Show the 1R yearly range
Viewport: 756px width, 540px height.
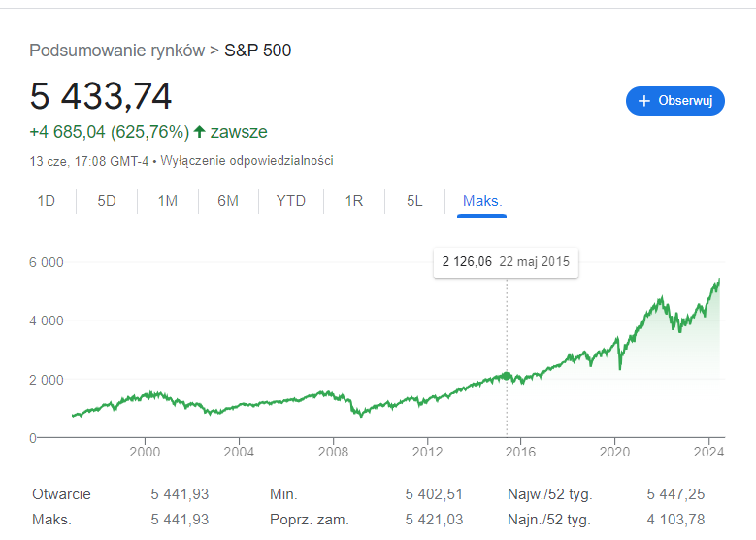tap(353, 201)
